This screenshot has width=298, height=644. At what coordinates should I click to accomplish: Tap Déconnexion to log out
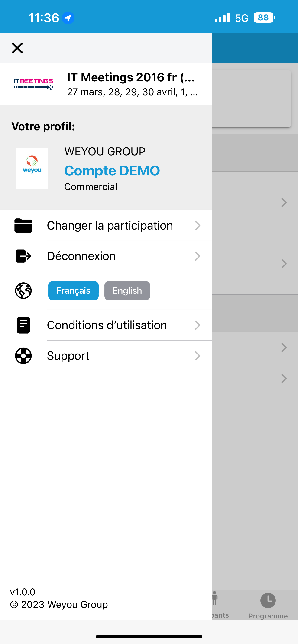click(81, 256)
